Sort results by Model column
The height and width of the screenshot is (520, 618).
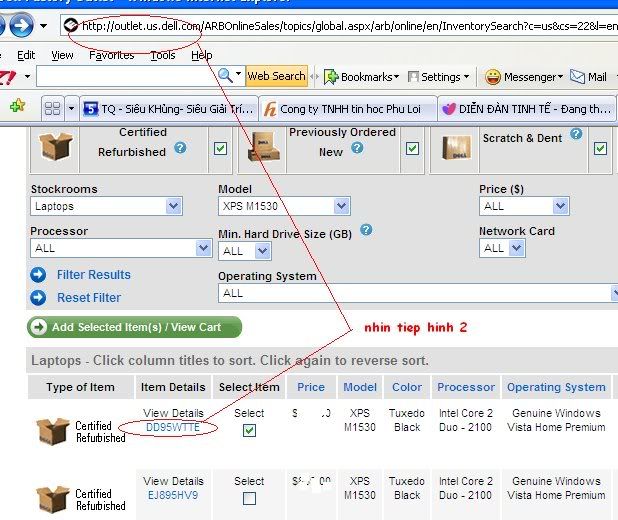pyautogui.click(x=360, y=387)
